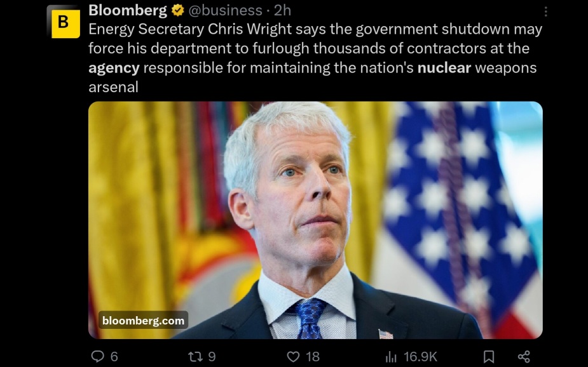Open the 2h timestamp permalink

282,11
